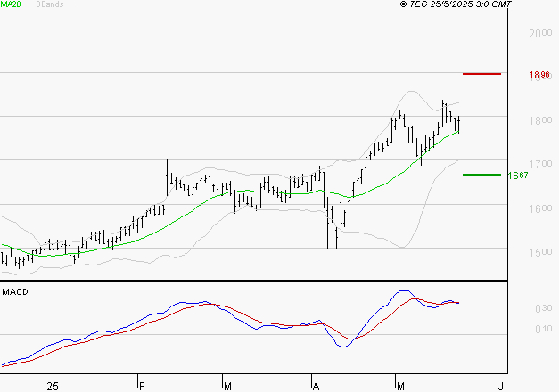Click the green MA20 legend line
The width and height of the screenshot is (559, 392).
[x=27, y=4]
